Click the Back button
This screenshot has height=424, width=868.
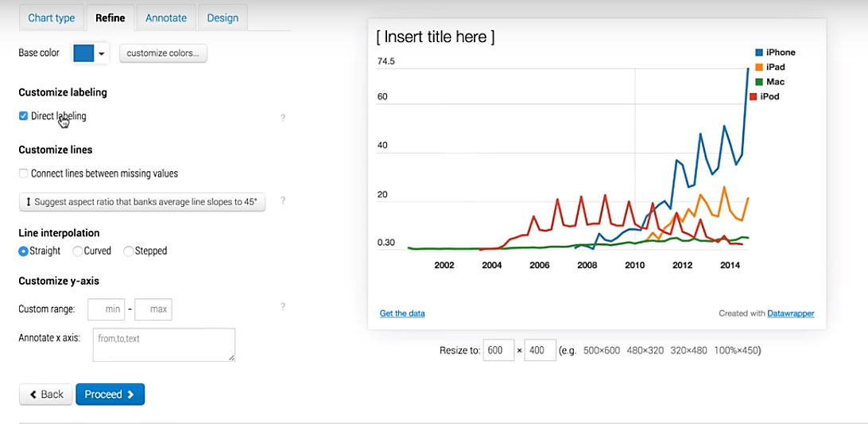(x=45, y=394)
